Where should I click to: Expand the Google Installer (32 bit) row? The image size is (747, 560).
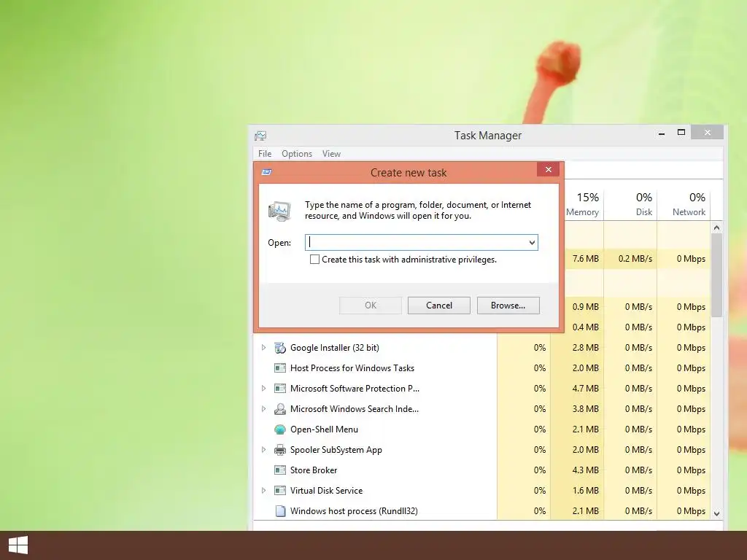coord(263,348)
